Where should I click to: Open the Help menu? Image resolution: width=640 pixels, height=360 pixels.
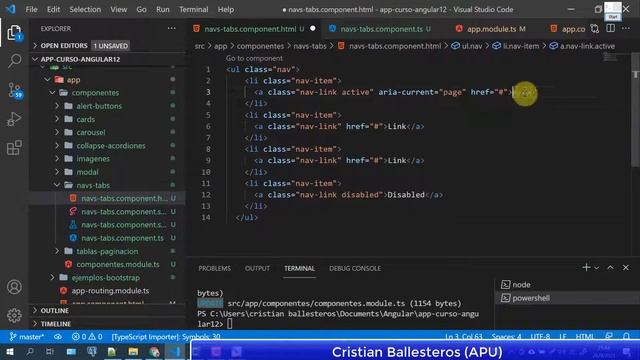[226, 9]
